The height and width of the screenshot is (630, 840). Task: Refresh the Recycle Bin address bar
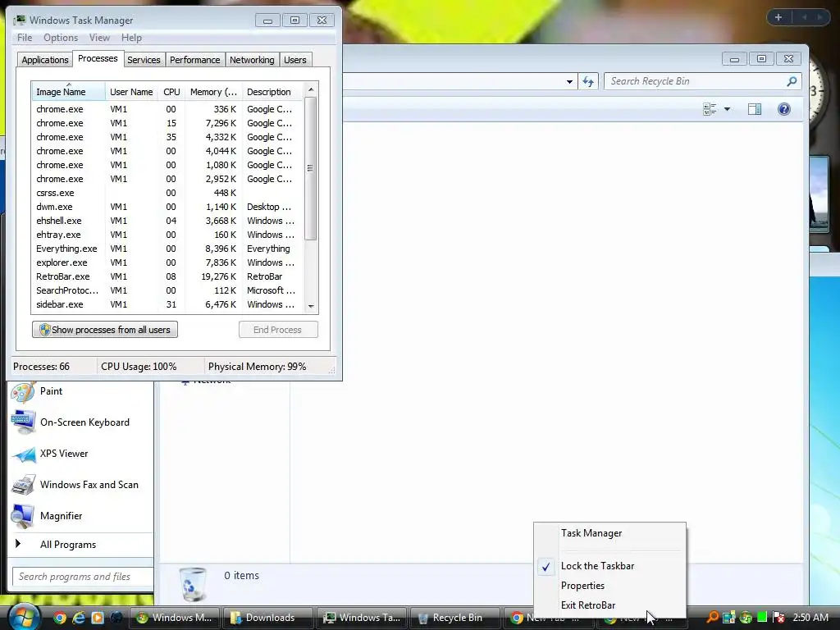pyautogui.click(x=588, y=81)
